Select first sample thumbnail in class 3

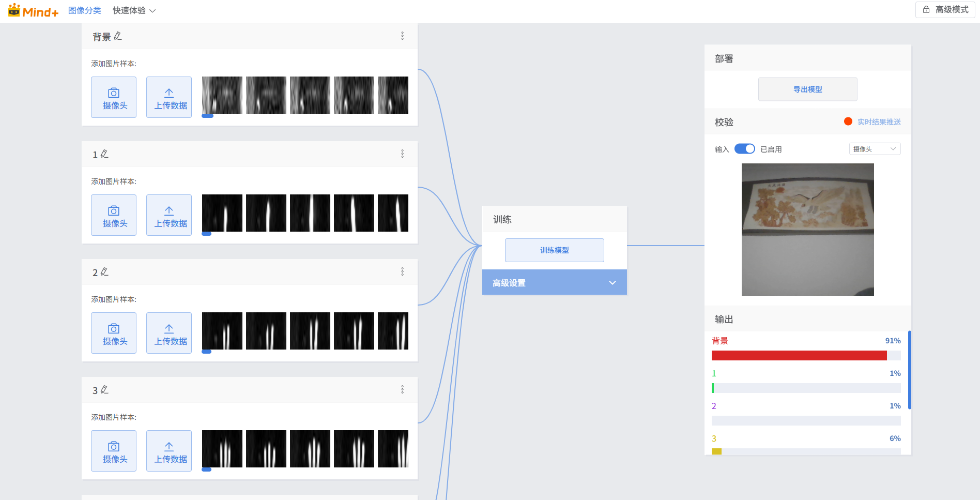[x=222, y=449]
